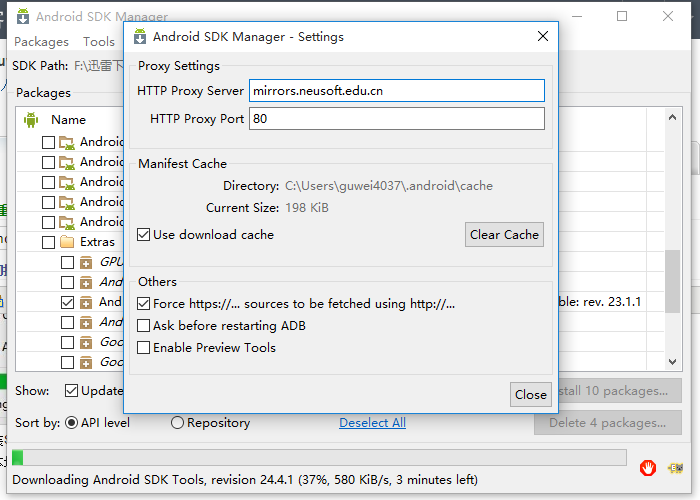Select API level sort radio button
Screen dimensions: 700x500
71,422
